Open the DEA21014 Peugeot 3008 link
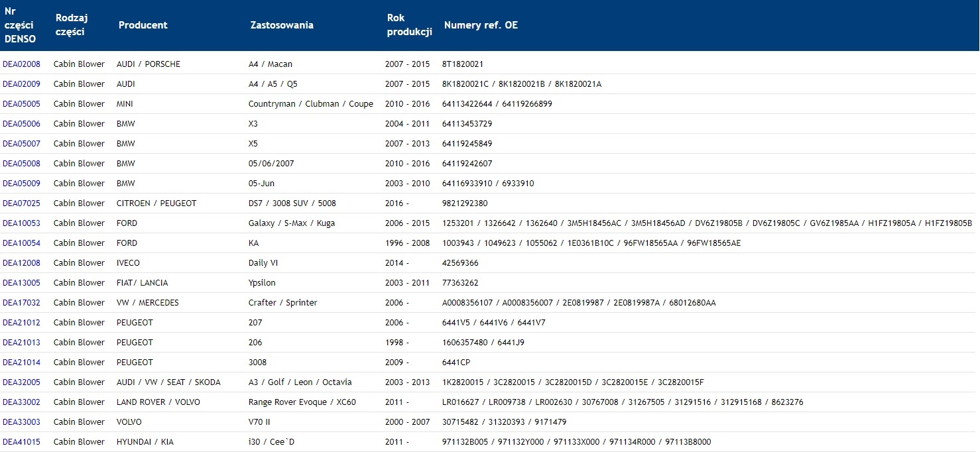 coord(21,363)
